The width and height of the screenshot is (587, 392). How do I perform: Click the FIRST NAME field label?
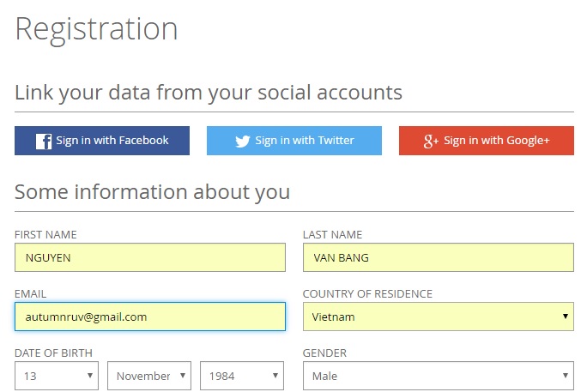(46, 235)
